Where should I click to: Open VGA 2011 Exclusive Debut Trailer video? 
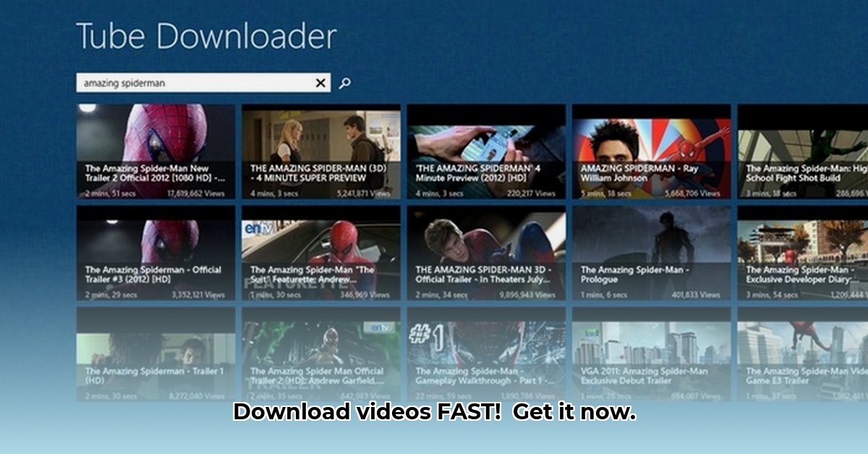click(651, 354)
